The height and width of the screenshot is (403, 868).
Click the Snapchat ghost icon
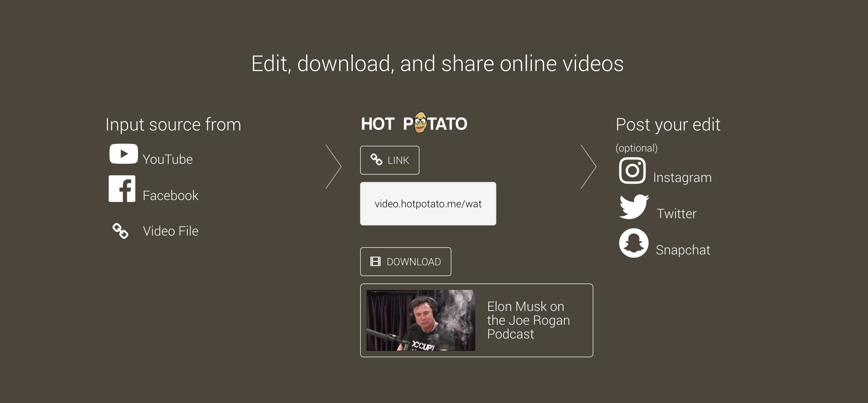634,243
